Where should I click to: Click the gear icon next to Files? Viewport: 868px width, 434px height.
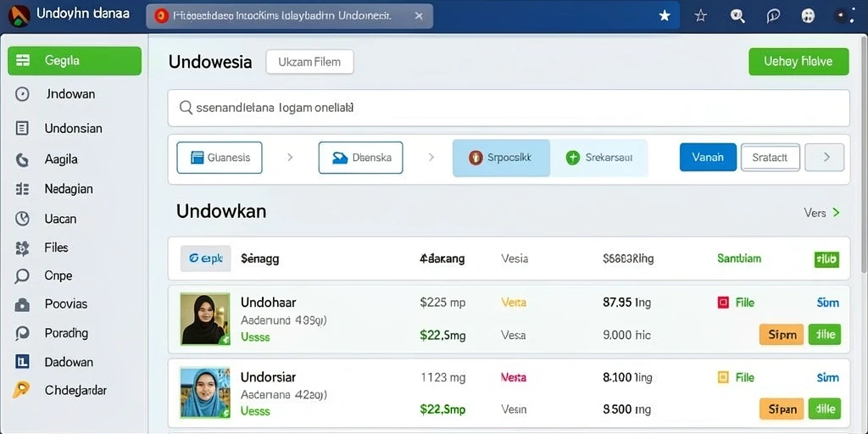click(x=22, y=248)
